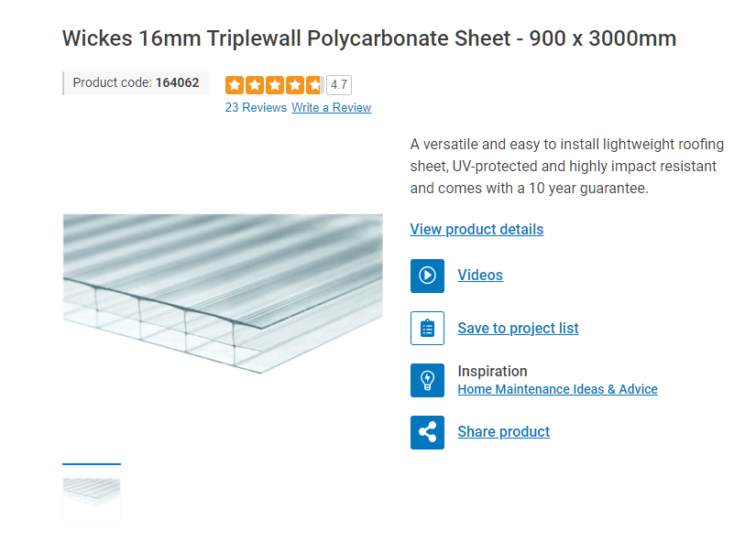Open Home Maintenance Ideas & Advice link
756x542 pixels.
click(557, 389)
